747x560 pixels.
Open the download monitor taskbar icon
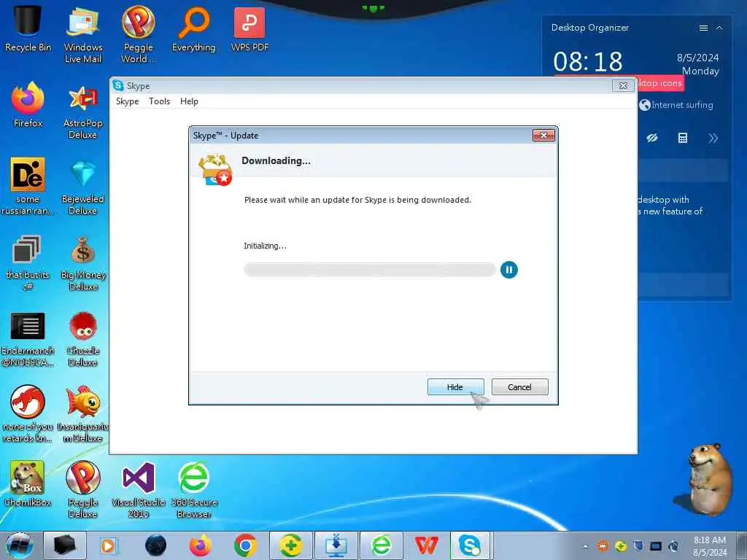336,545
